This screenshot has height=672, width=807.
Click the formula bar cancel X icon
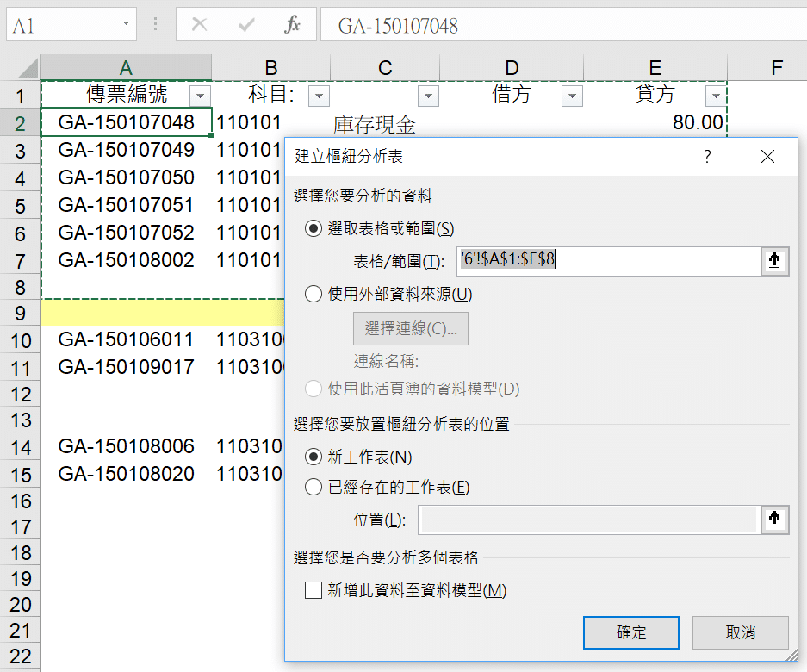click(x=199, y=24)
